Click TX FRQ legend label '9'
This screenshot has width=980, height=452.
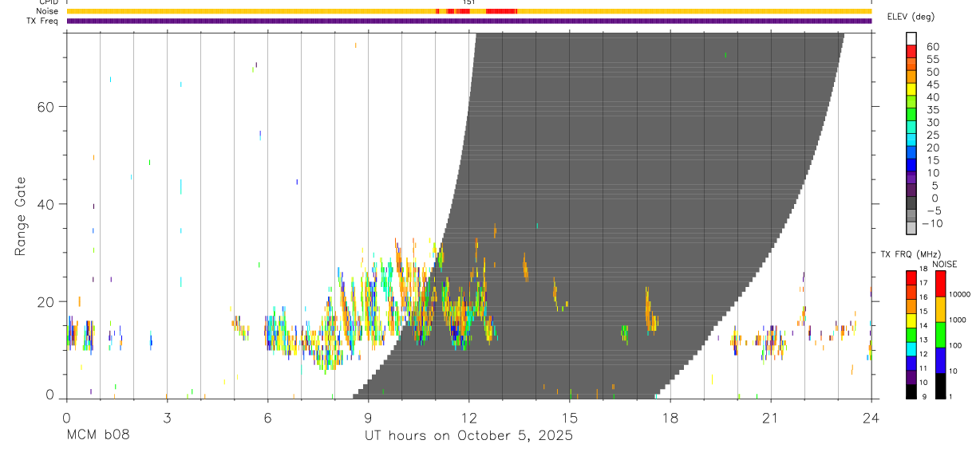click(924, 397)
